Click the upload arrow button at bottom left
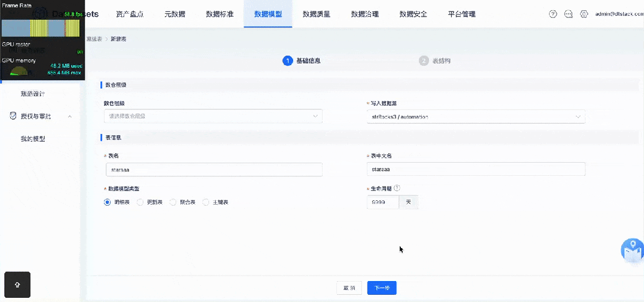Viewport: 644px width, 302px height. click(17, 284)
